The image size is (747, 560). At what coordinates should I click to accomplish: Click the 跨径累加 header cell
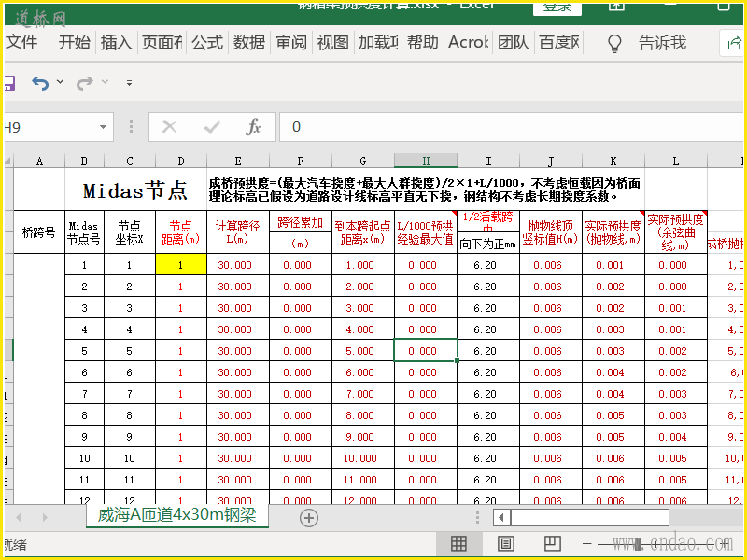pos(300,222)
